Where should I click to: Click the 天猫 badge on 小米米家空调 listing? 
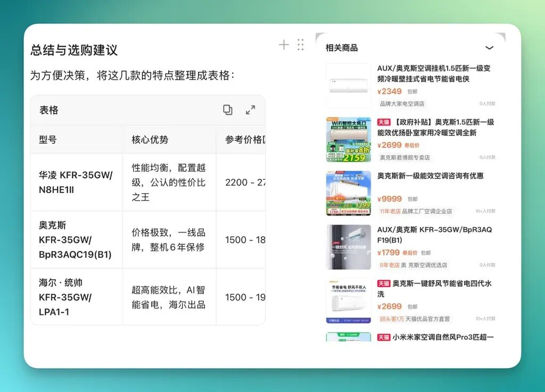pyautogui.click(x=384, y=337)
